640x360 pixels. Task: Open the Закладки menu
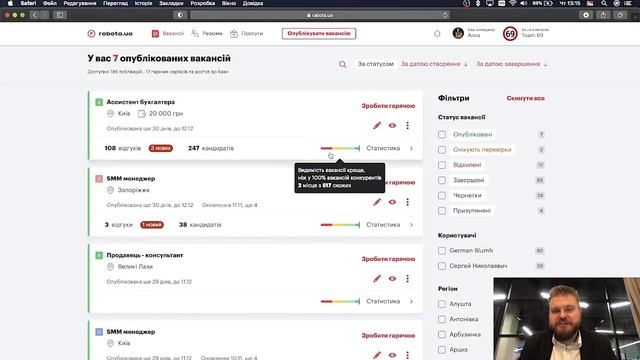click(x=171, y=3)
